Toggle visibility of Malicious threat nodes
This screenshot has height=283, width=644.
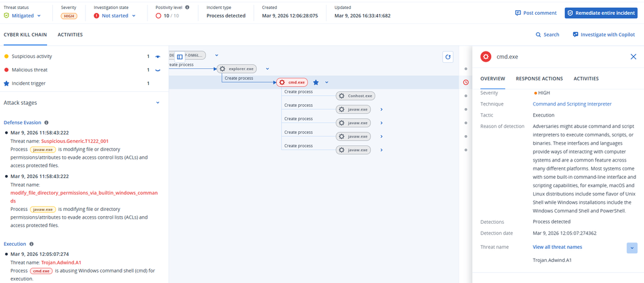158,69
